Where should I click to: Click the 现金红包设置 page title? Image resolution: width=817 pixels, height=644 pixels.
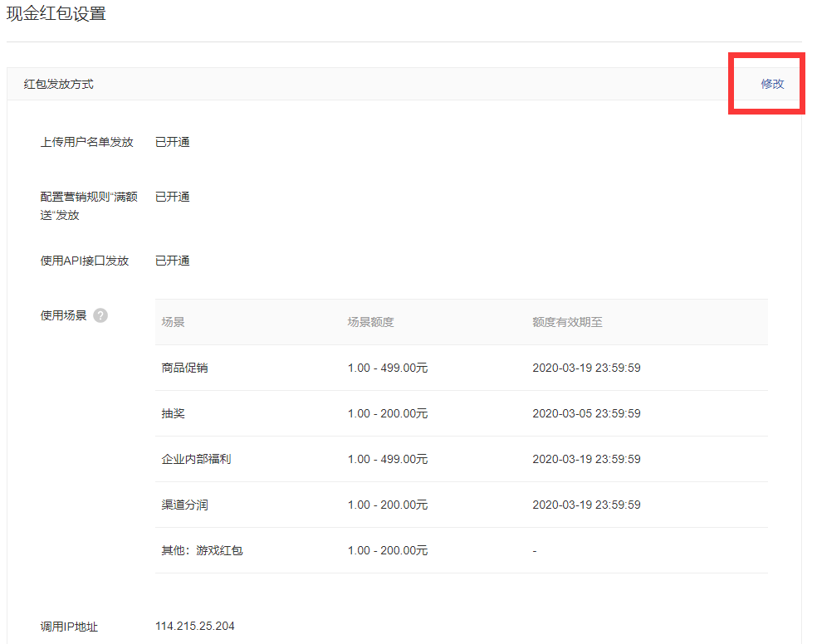(56, 14)
